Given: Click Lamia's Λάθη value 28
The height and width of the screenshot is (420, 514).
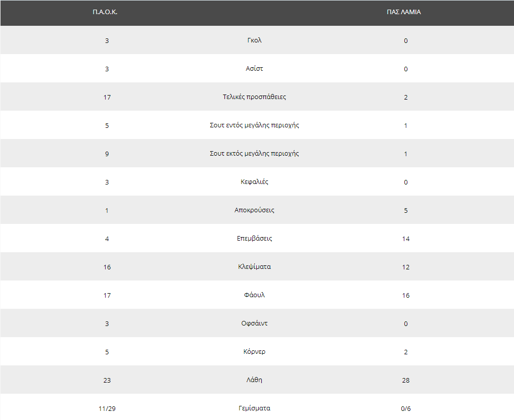Looking at the screenshot, I should tap(405, 381).
